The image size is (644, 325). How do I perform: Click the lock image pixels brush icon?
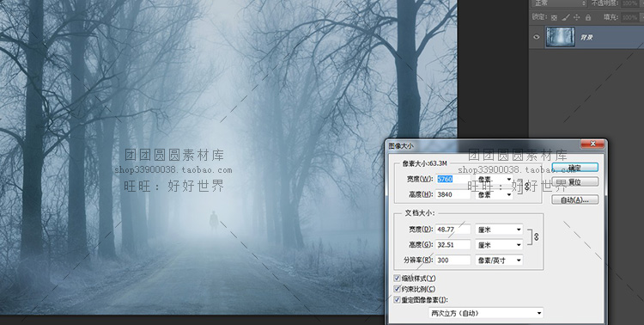pos(566,17)
